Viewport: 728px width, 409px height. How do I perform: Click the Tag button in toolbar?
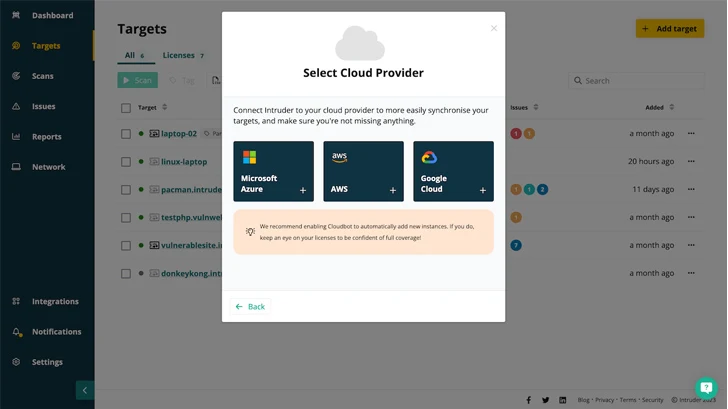click(x=182, y=80)
